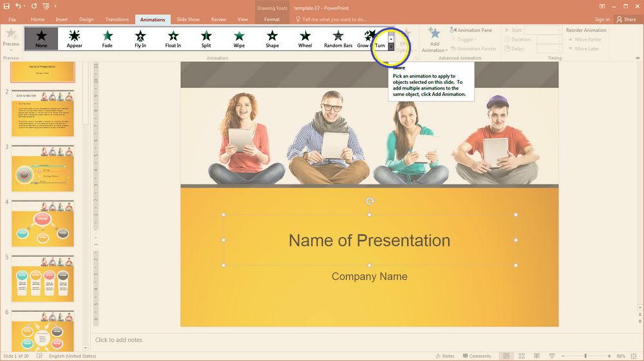Click the Save icon in title bar
Viewport: 644px width, 361px height.
6,6
